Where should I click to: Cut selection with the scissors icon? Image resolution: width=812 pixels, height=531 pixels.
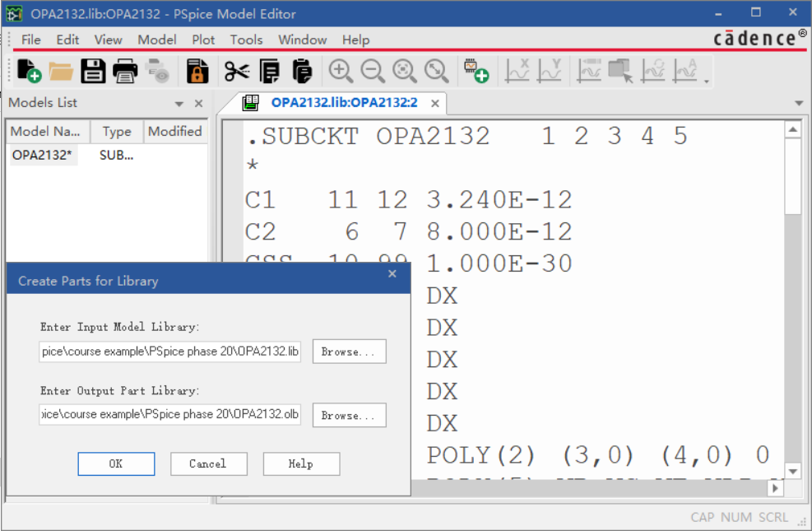point(237,71)
